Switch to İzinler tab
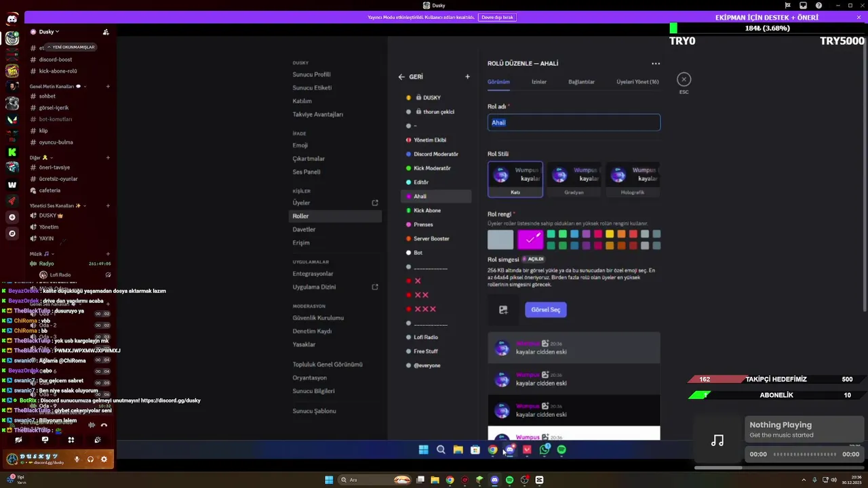Viewport: 868px width, 488px height. [x=539, y=82]
